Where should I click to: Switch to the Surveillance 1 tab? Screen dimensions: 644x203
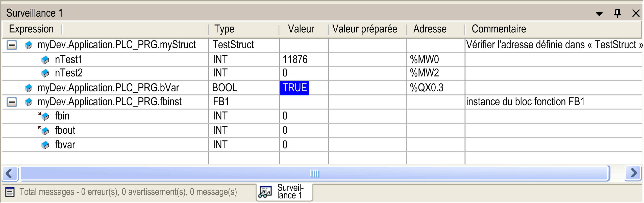pyautogui.click(x=284, y=192)
